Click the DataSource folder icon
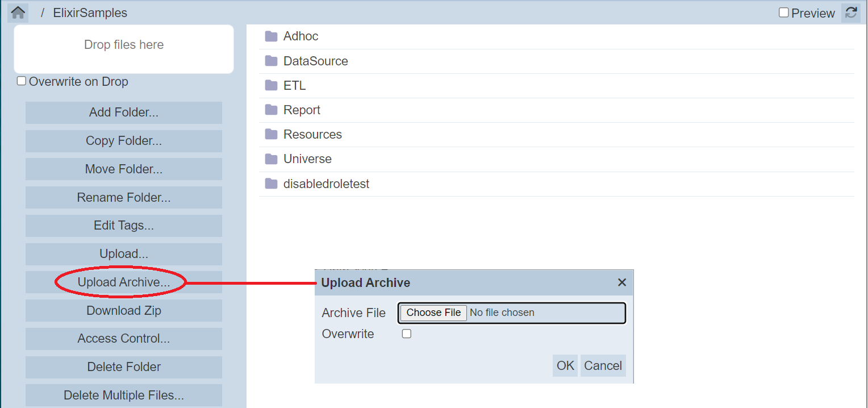Image resolution: width=868 pixels, height=408 pixels. click(x=271, y=61)
